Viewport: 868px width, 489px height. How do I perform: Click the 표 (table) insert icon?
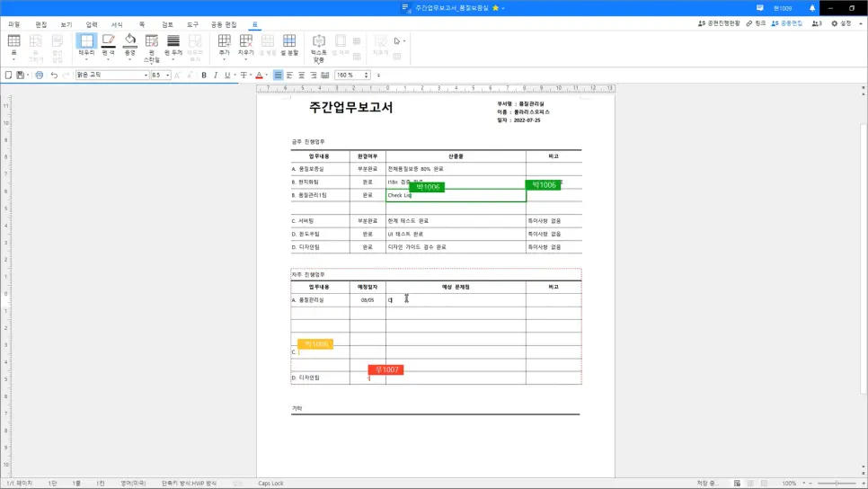coord(13,40)
